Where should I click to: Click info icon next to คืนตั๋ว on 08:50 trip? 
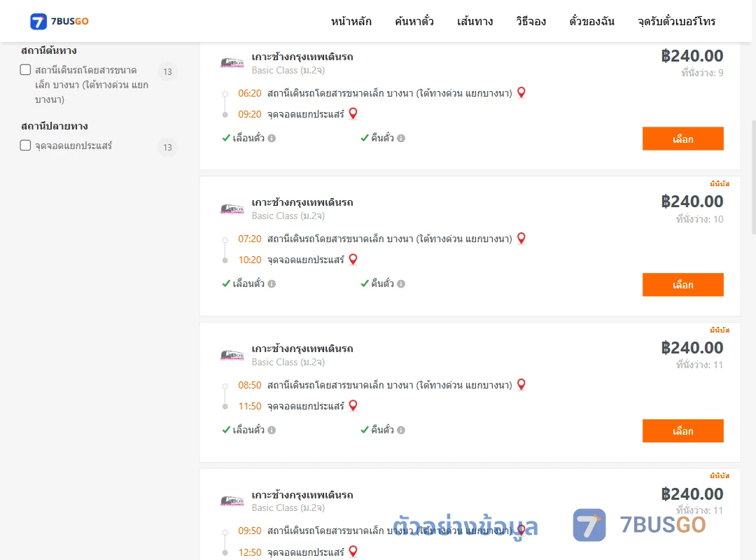click(401, 430)
